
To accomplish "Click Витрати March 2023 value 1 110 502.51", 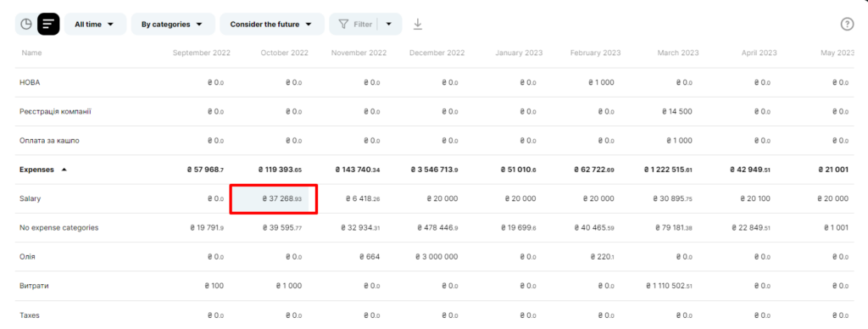I will pyautogui.click(x=670, y=286).
